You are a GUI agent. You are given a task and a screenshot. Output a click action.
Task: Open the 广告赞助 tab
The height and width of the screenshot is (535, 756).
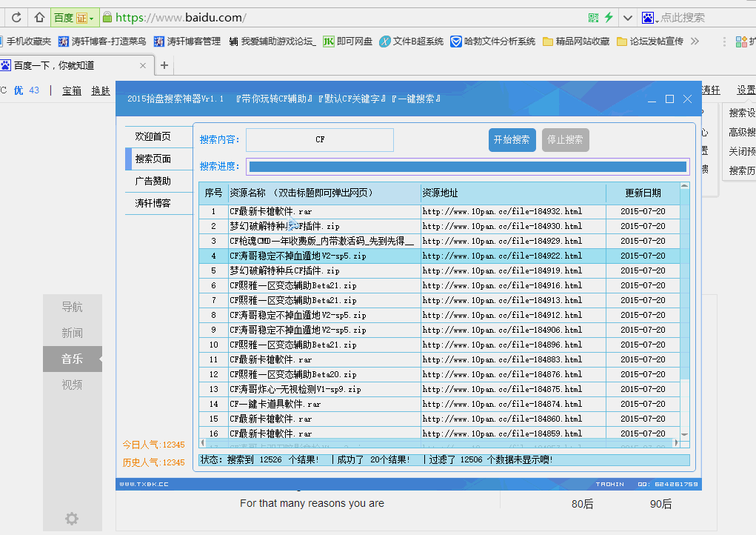coord(153,181)
